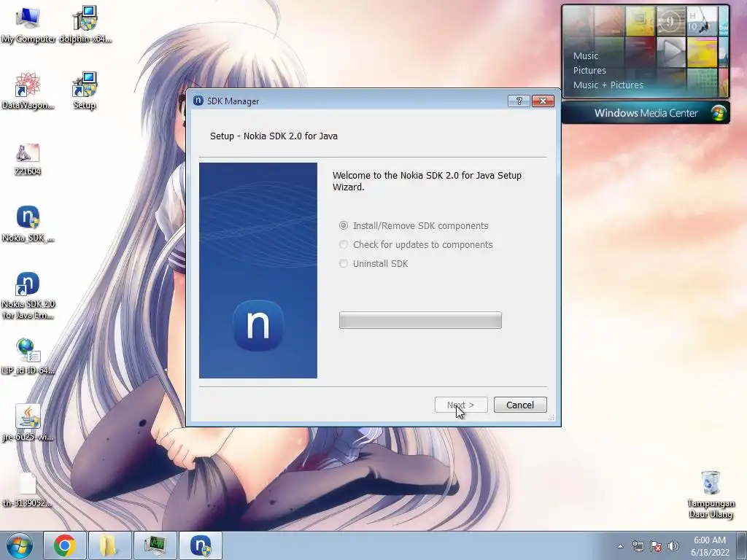
Task: Open the Action Center flag tray icon
Action: coord(656,546)
